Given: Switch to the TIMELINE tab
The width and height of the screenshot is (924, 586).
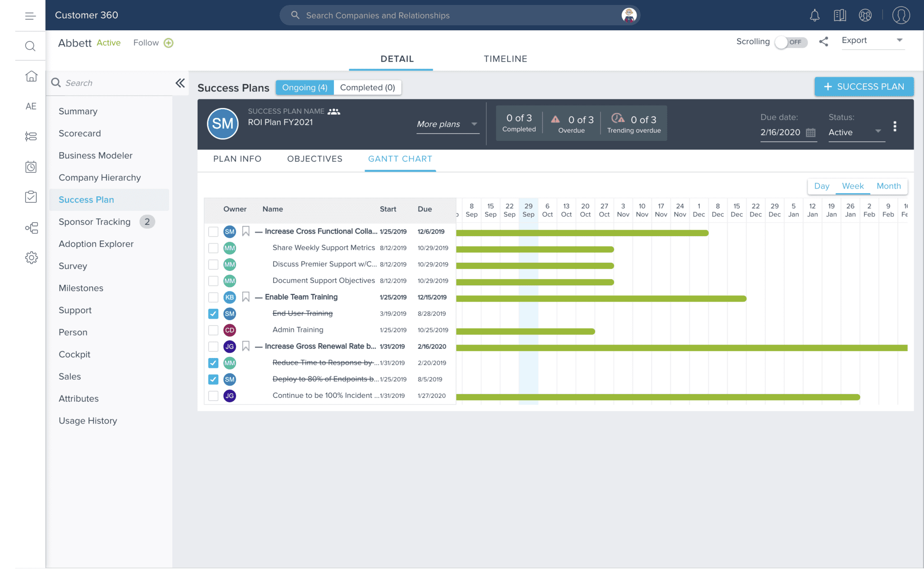Looking at the screenshot, I should coord(505,59).
